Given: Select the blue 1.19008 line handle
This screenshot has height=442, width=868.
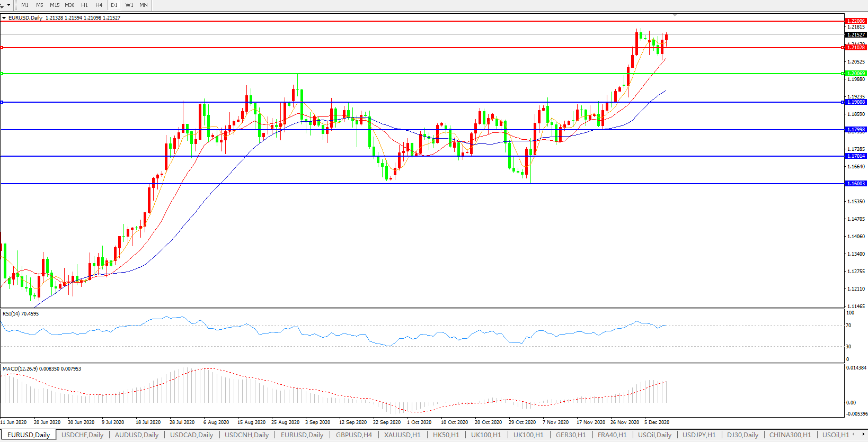Looking at the screenshot, I should point(2,102).
